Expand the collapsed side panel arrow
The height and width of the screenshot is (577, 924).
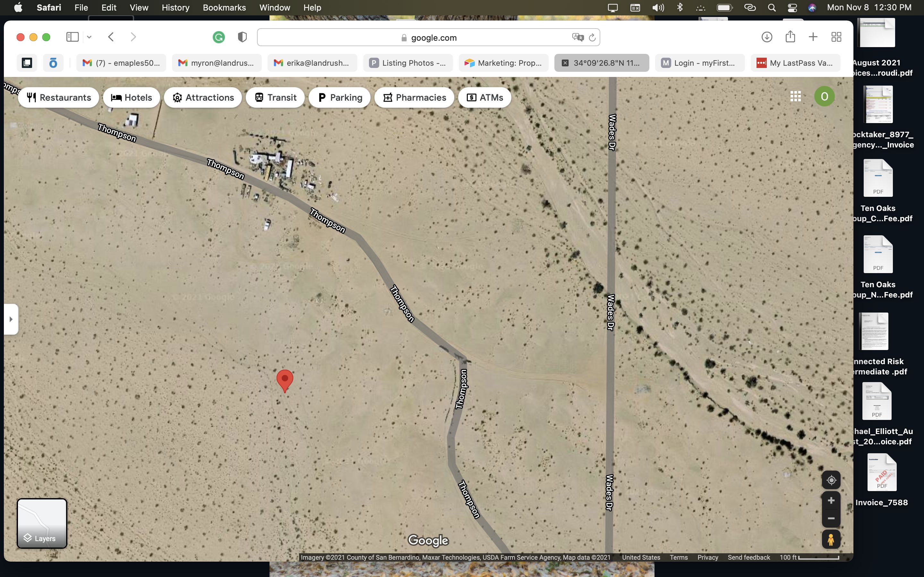11,319
